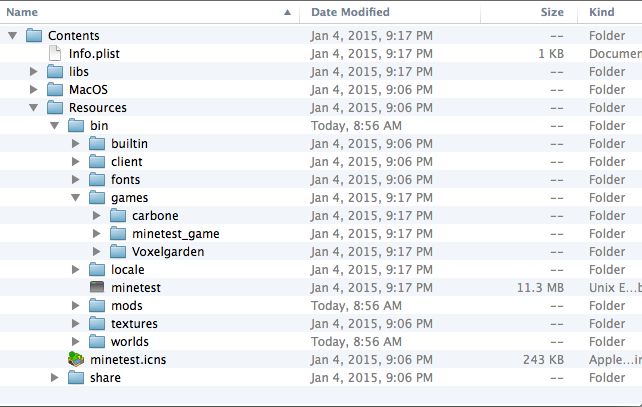Collapse the Resources folder
The width and height of the screenshot is (642, 407).
pyautogui.click(x=34, y=108)
